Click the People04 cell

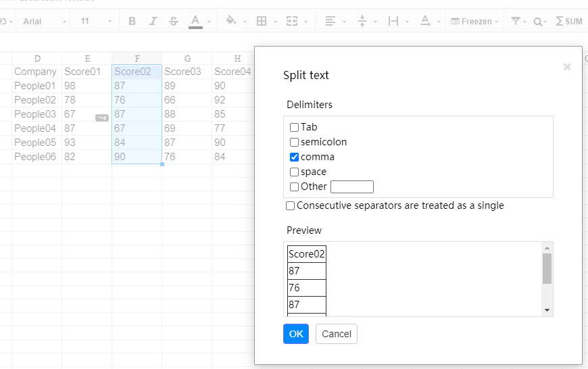tap(36, 128)
